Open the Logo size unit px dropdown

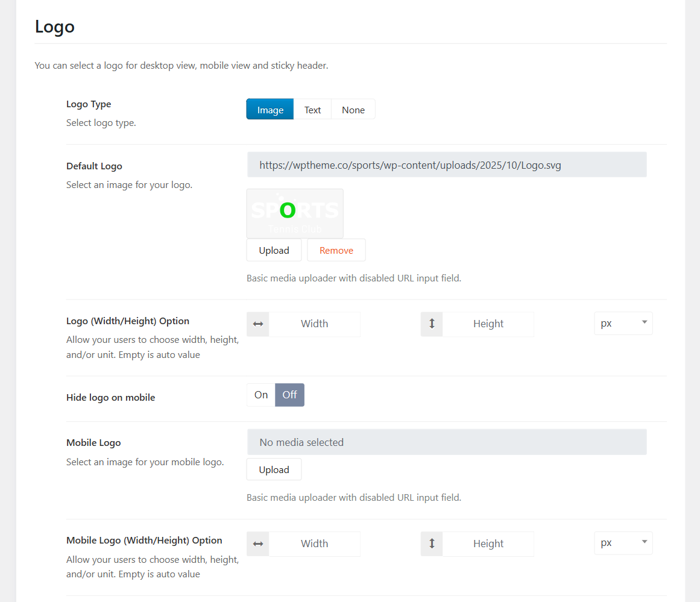[x=623, y=324]
